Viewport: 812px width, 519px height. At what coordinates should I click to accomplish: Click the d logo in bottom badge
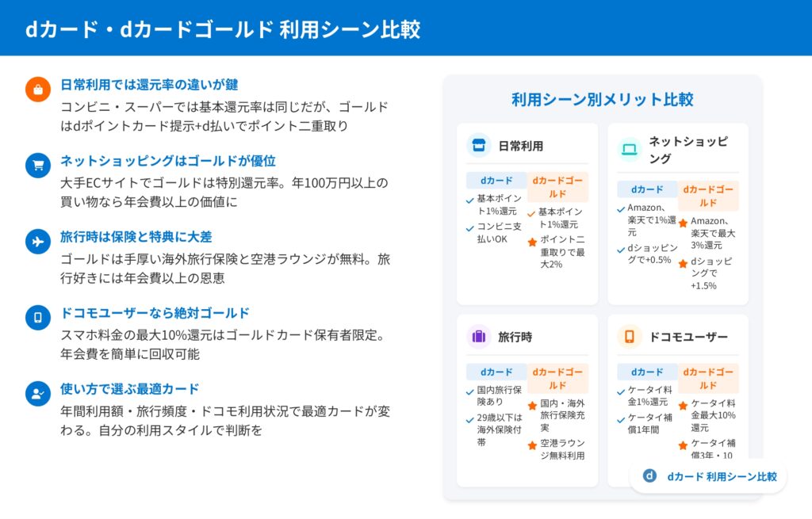[x=649, y=476]
